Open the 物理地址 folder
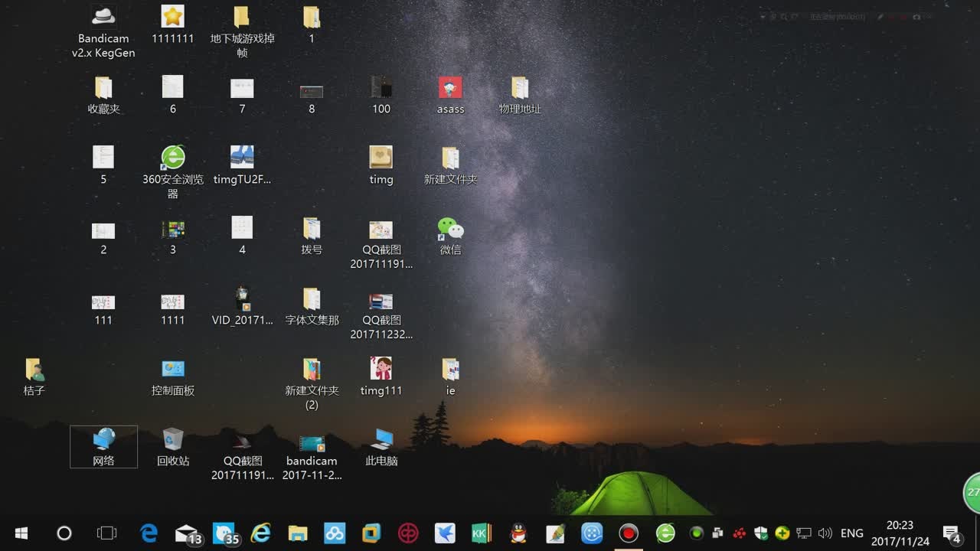Screen dimensions: 980x551 (520, 95)
